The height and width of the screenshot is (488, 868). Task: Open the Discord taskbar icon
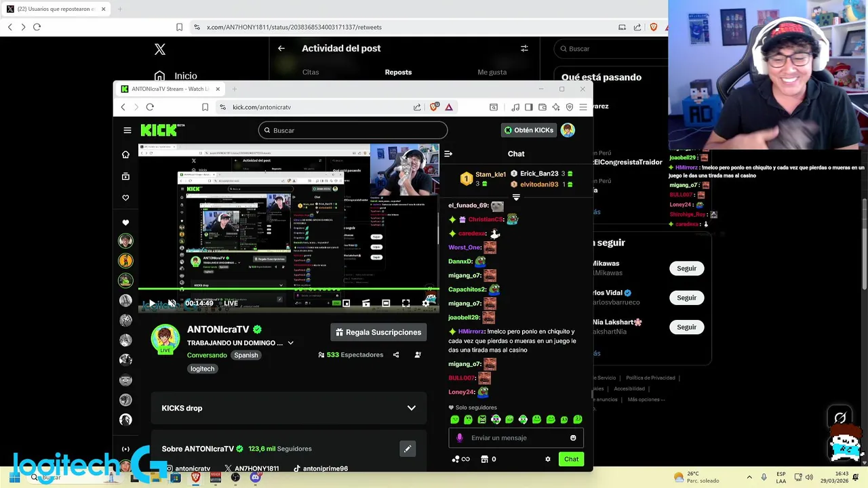(x=255, y=477)
